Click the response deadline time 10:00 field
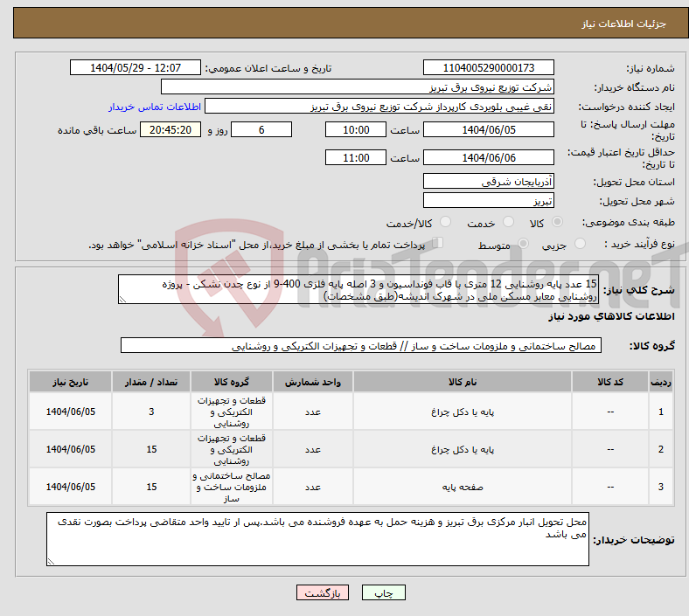 [356, 129]
